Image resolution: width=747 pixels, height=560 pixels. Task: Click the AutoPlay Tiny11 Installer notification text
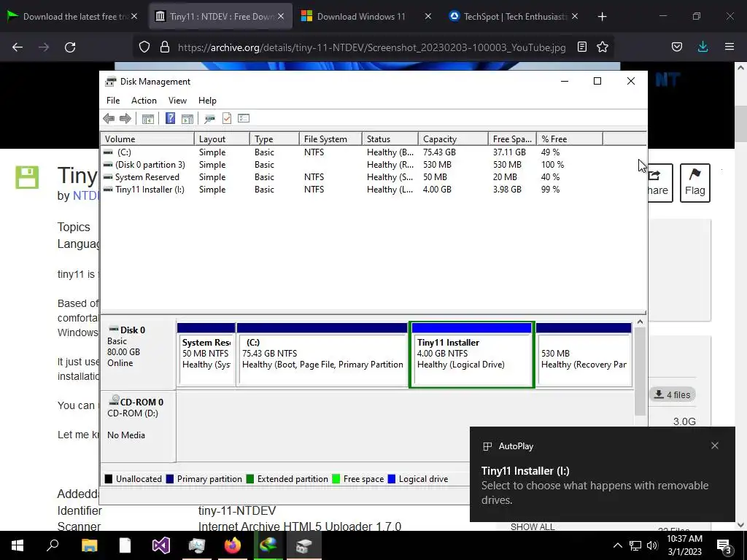tap(595, 485)
